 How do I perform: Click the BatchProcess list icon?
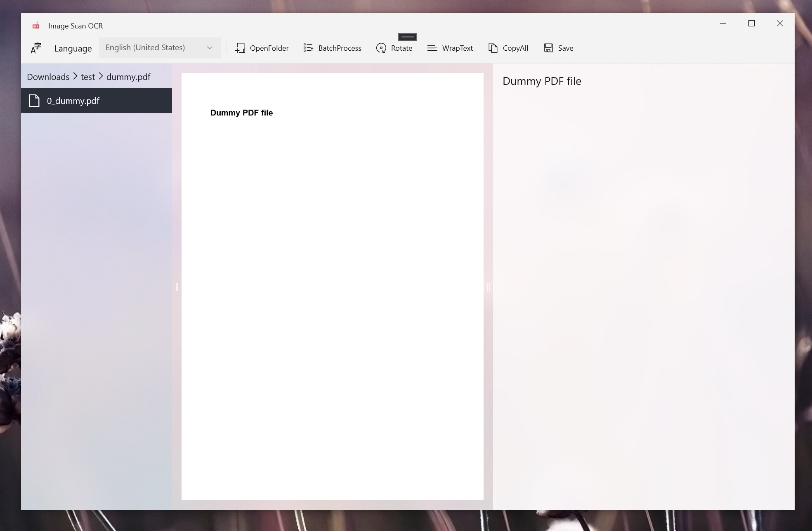coord(308,48)
